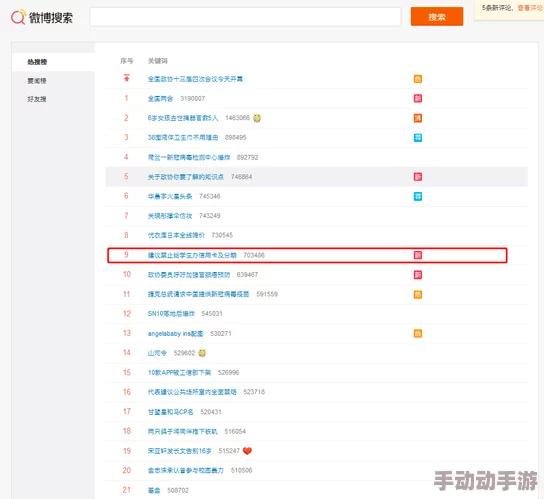Open the rank 18 topic with count 516054
Viewport: 544px width, 499px height.
[x=182, y=431]
